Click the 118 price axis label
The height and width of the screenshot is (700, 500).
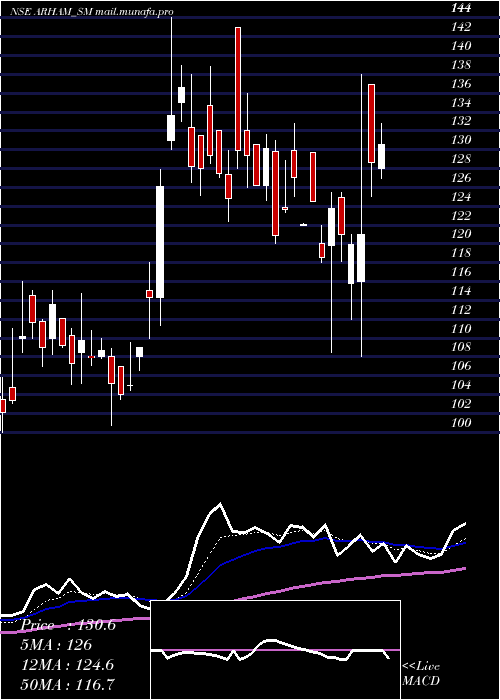461,253
